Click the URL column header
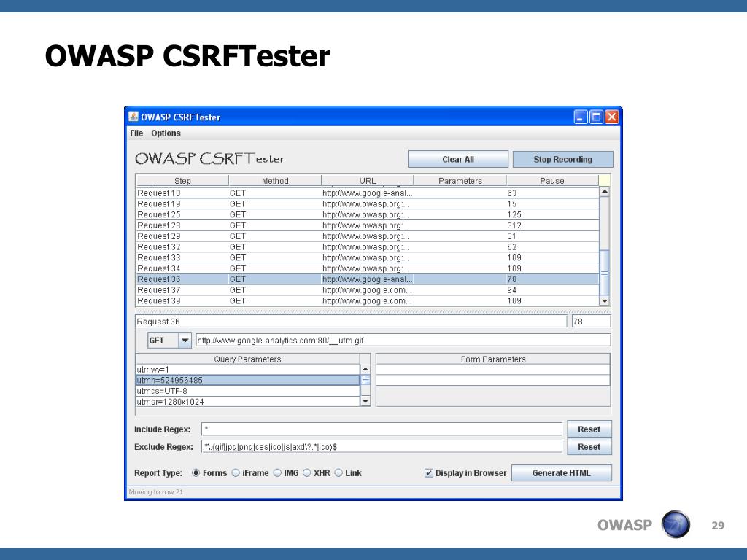Viewport: 747px width, 560px height. pyautogui.click(x=368, y=181)
